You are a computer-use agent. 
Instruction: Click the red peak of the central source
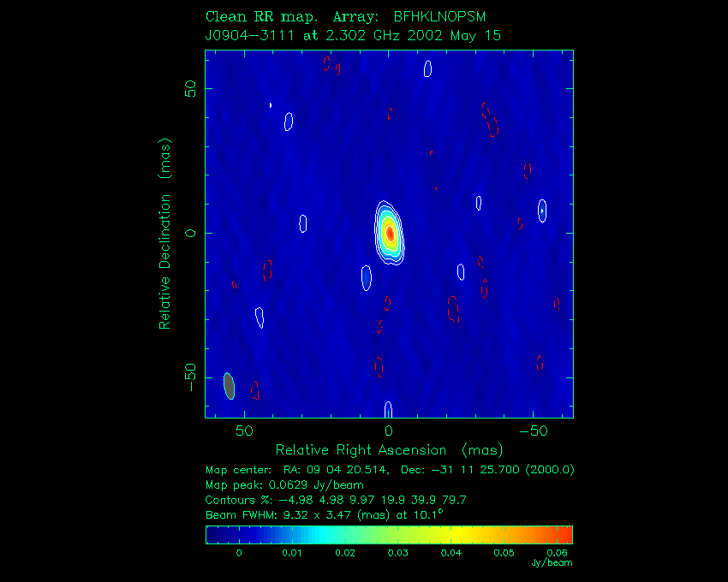click(391, 233)
